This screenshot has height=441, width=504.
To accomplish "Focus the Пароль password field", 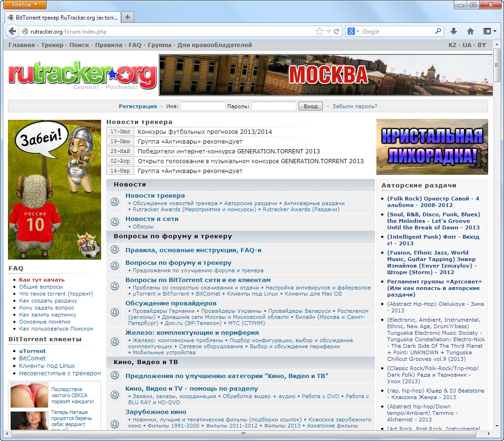I will click(273, 106).
